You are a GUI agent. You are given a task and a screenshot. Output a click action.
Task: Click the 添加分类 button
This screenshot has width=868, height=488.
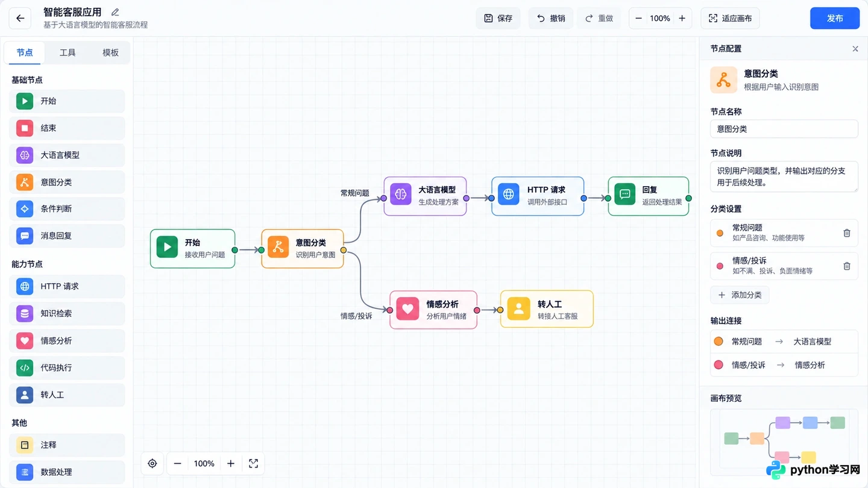click(x=740, y=295)
